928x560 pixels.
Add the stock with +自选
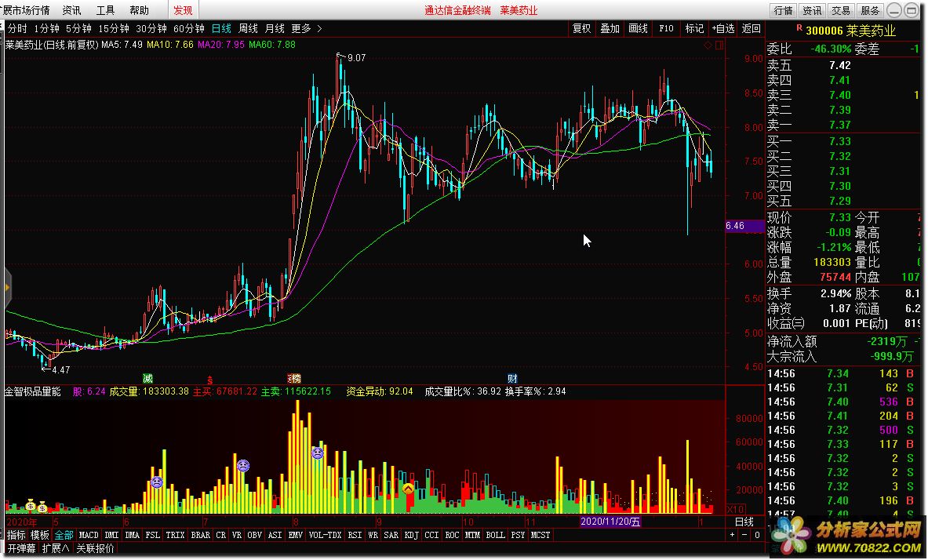tap(723, 28)
